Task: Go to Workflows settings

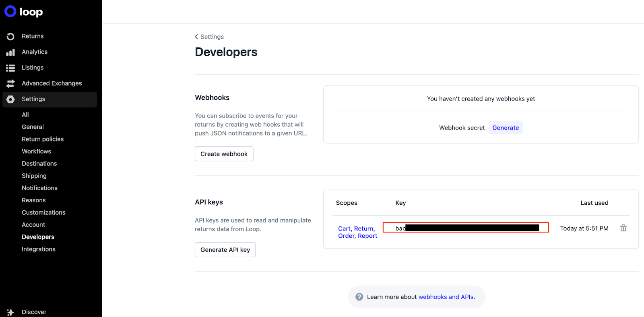Action: point(37,151)
